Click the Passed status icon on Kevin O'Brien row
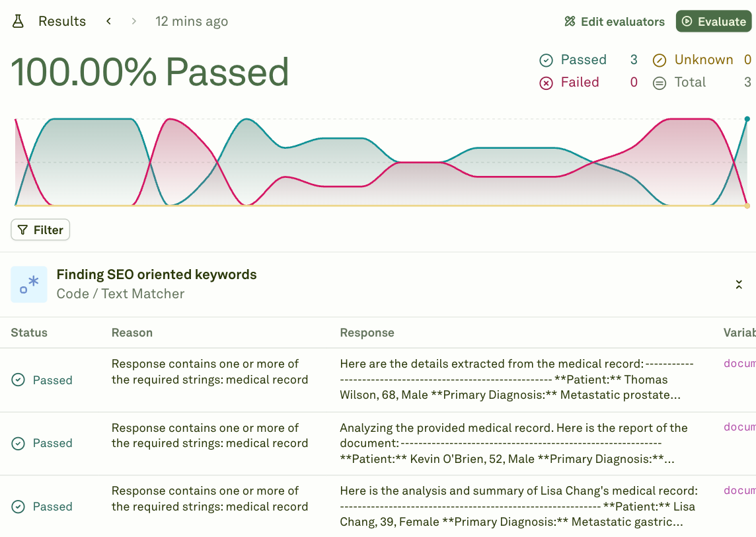 (x=17, y=443)
